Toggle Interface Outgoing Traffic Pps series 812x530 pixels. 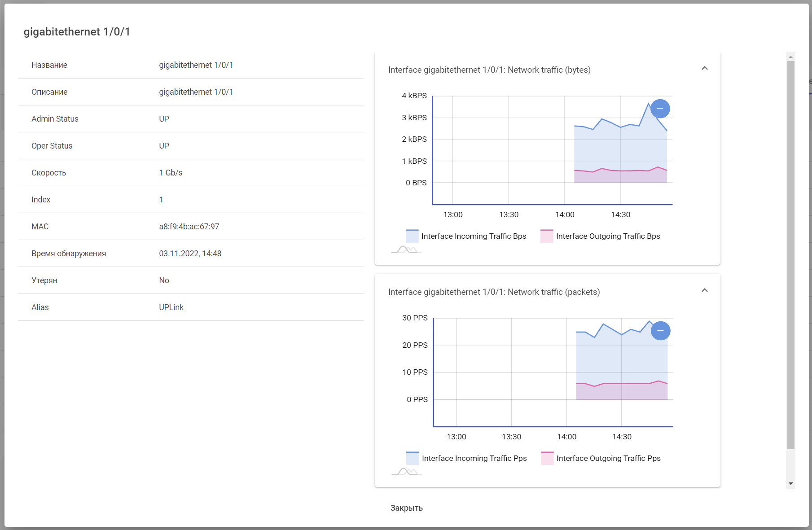[x=601, y=458]
